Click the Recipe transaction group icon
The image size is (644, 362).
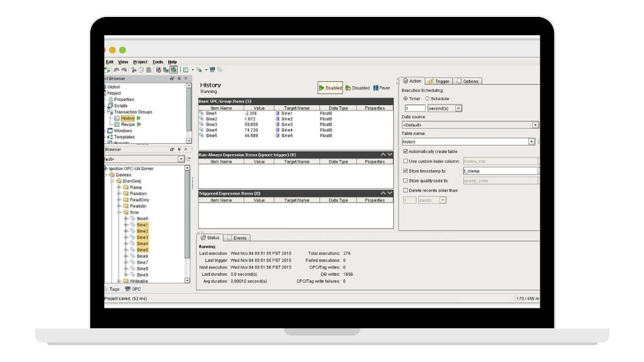pos(117,125)
